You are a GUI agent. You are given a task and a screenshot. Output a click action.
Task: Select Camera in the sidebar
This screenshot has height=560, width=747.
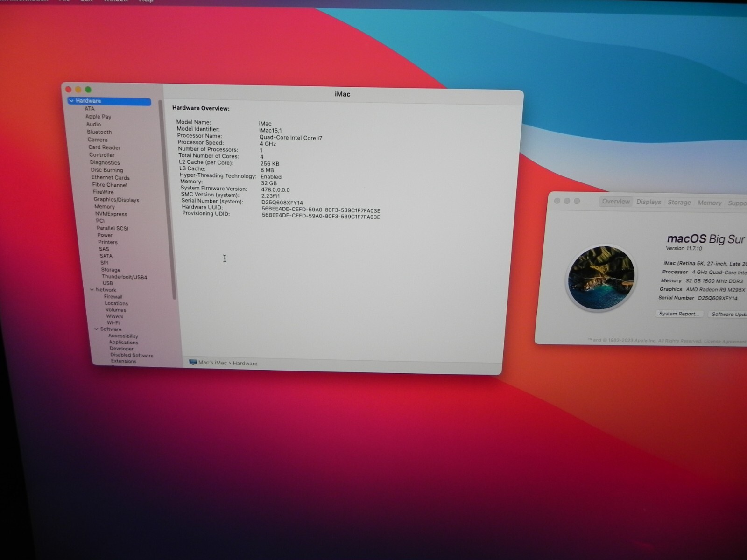(x=98, y=140)
